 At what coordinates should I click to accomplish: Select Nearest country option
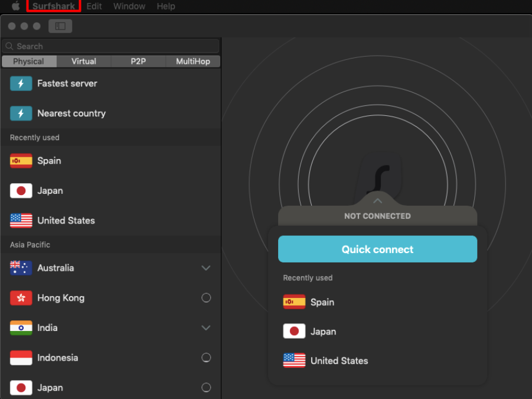[110, 113]
